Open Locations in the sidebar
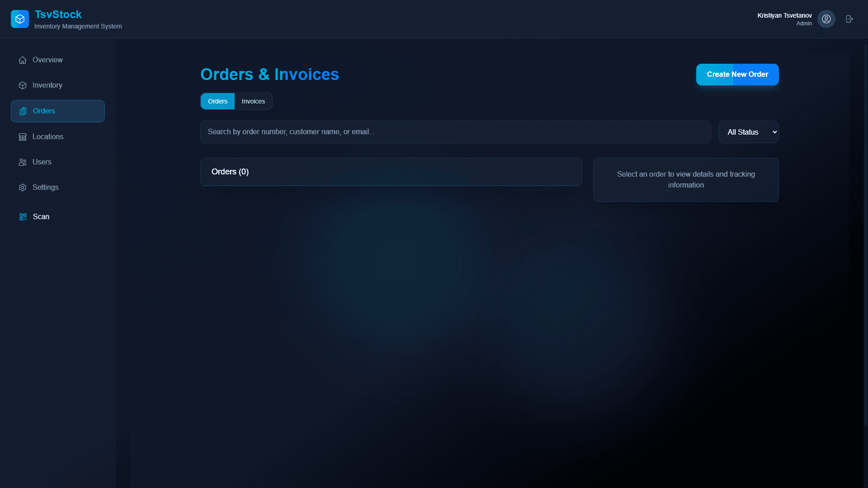 point(48,137)
